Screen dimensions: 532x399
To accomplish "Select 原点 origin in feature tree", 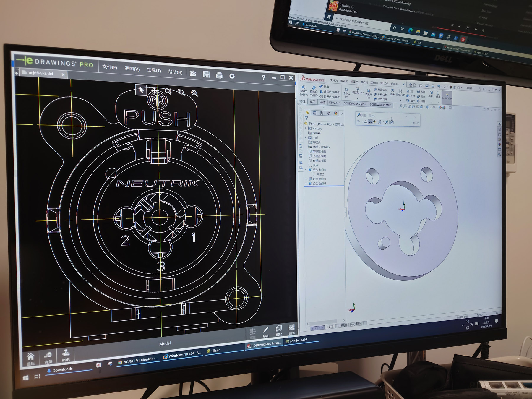I will 313,165.
